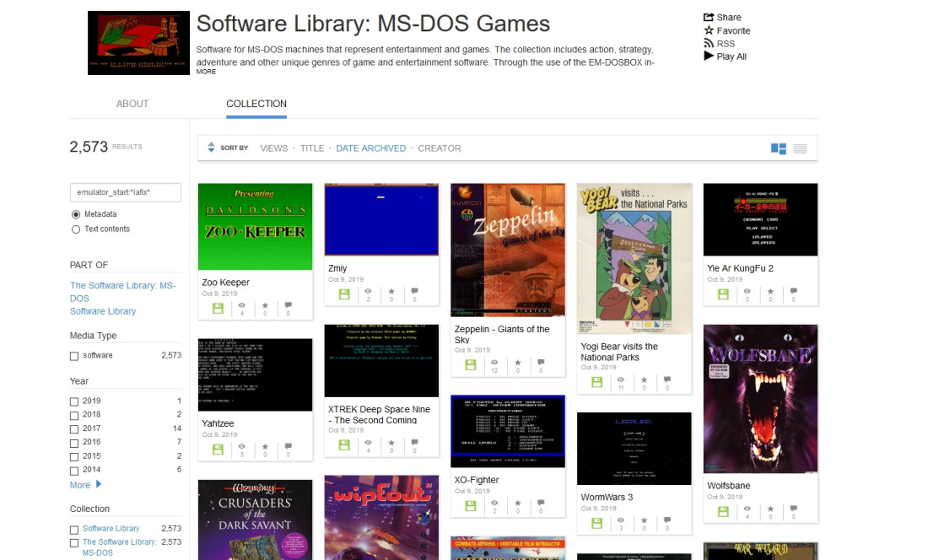The image size is (928, 560).
Task: Check the 2019 year filter
Action: tap(74, 401)
